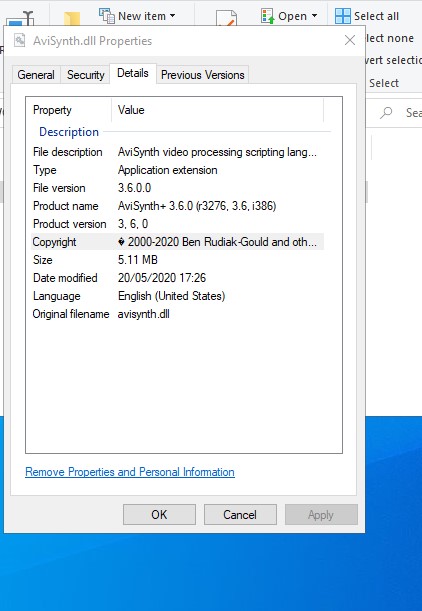The width and height of the screenshot is (422, 611).
Task: Open the Previous Versions tab
Action: pos(203,74)
